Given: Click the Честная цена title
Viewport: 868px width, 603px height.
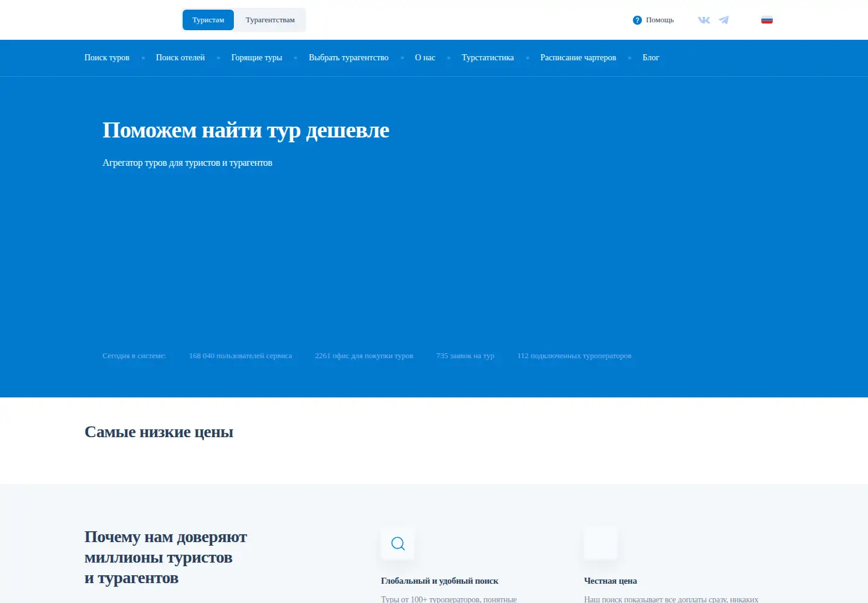Looking at the screenshot, I should [611, 581].
